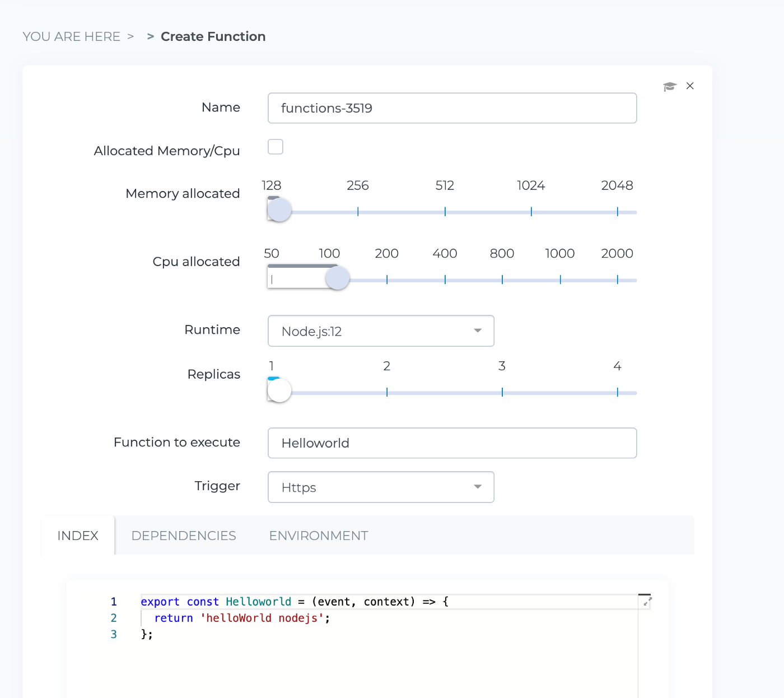Click the '50' Cpu label
Screen dimensions: 784x698
pyautogui.click(x=272, y=253)
